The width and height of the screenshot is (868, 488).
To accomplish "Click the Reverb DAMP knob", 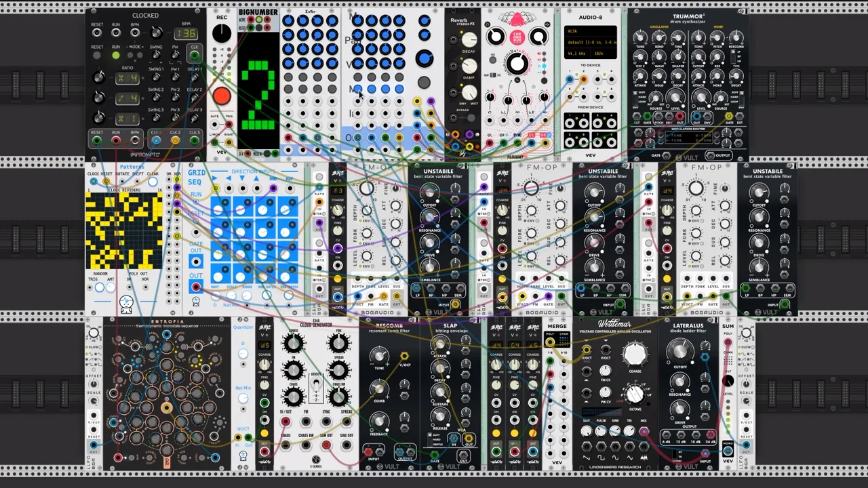I will coord(469,66).
